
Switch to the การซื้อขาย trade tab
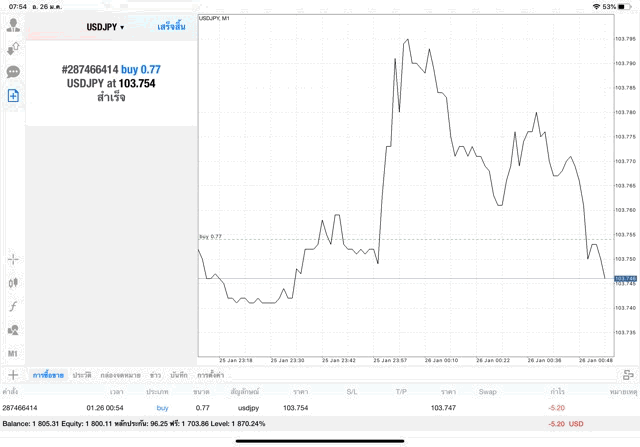pos(48,374)
